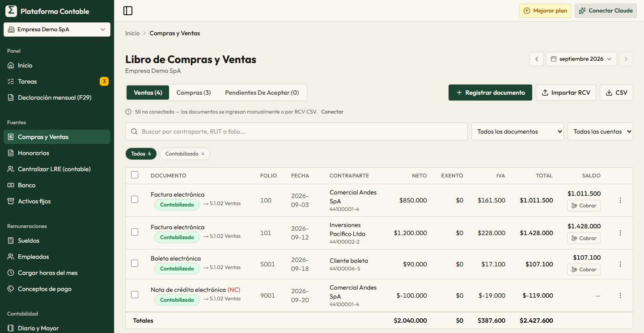Select the Boleta electrónica row checkbox
Screen dimensions: 644x333
click(135, 263)
